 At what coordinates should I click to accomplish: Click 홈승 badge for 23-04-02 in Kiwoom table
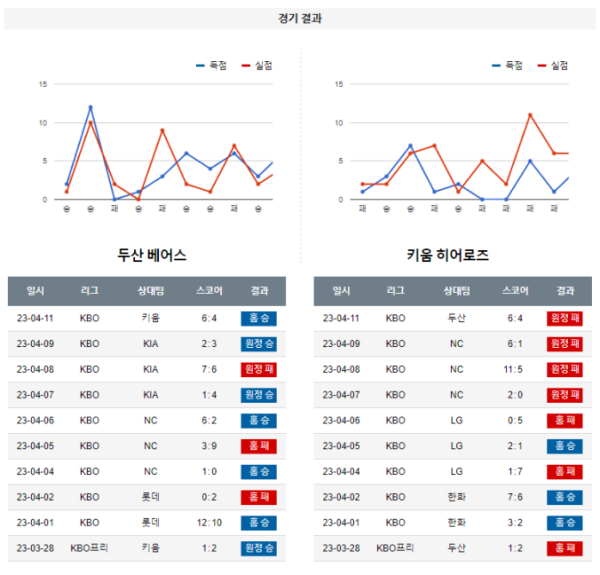click(565, 497)
